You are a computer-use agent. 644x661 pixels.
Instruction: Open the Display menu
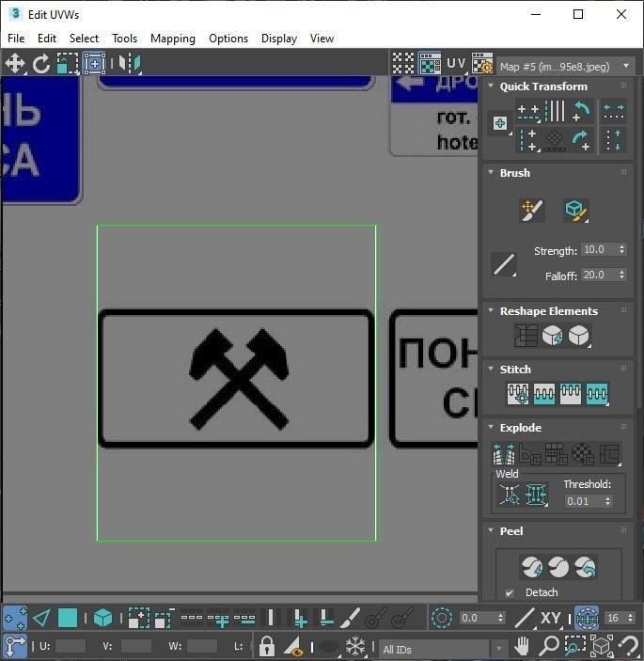tap(279, 39)
